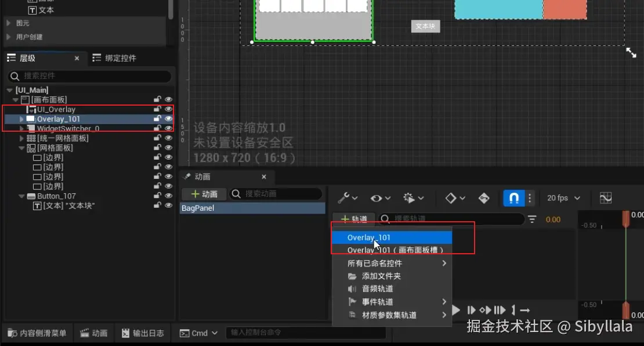Lock the [画布面板] widget
The image size is (644, 346).
point(157,99)
